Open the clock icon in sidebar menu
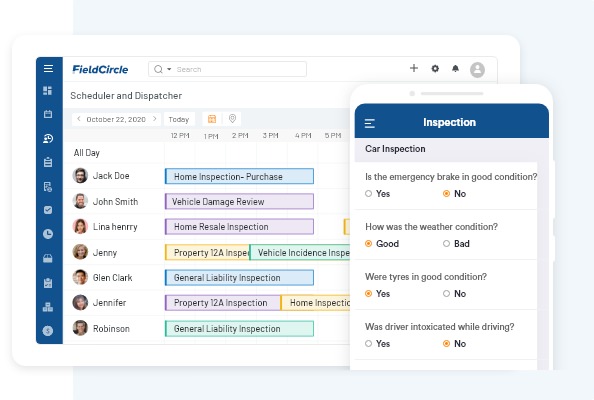 coord(48,234)
